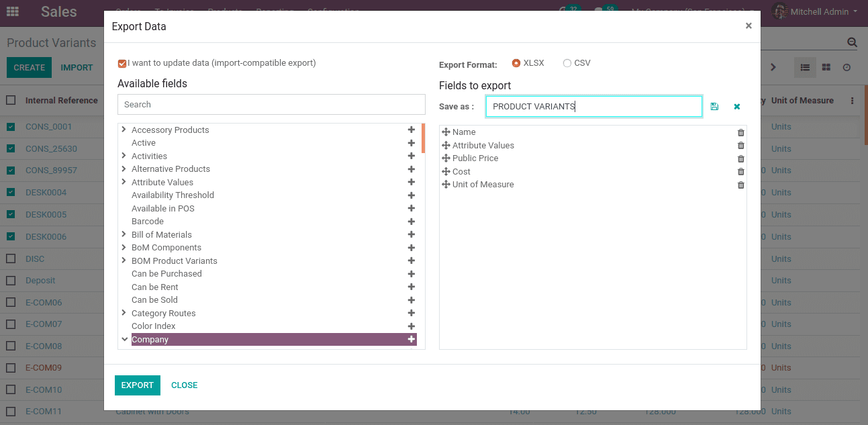Click the search magnifier icon in Product Variants

click(x=852, y=42)
